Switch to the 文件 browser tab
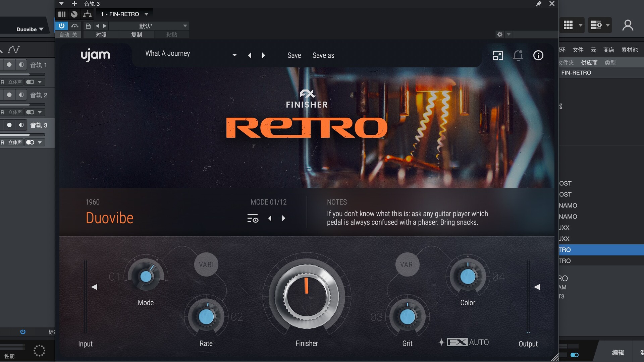This screenshot has height=362, width=644. (578, 50)
